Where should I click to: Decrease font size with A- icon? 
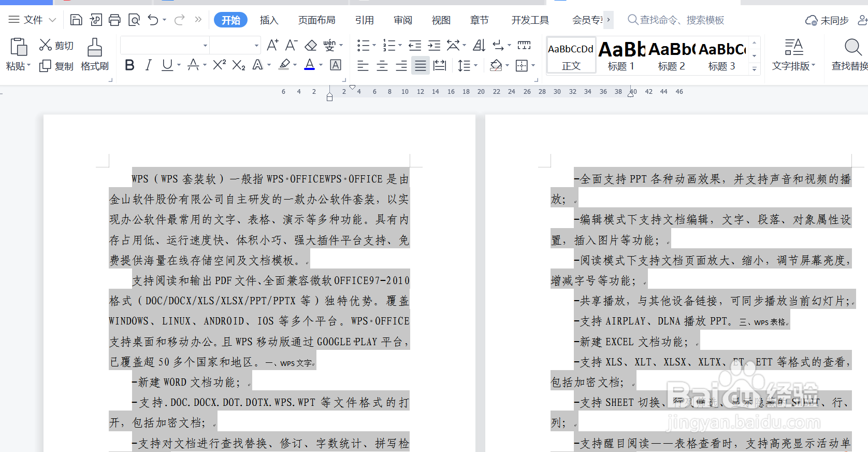pyautogui.click(x=291, y=45)
